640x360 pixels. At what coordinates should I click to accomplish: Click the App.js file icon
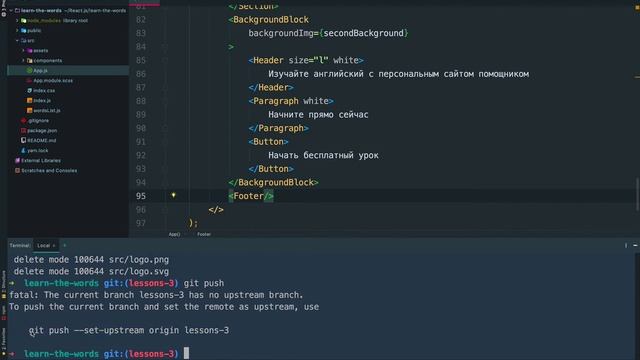pos(30,71)
